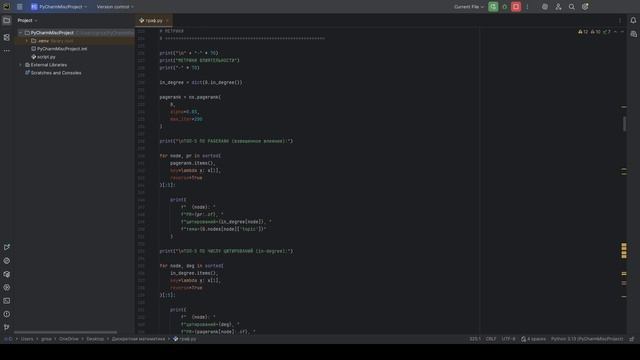Click print METRIC header line in code
The width and height of the screenshot is (640, 360).
(200, 60)
